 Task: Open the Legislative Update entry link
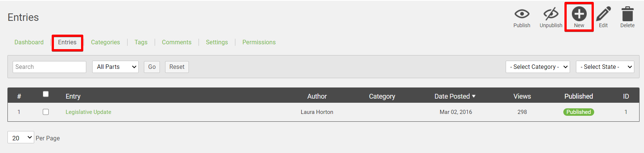click(x=88, y=112)
